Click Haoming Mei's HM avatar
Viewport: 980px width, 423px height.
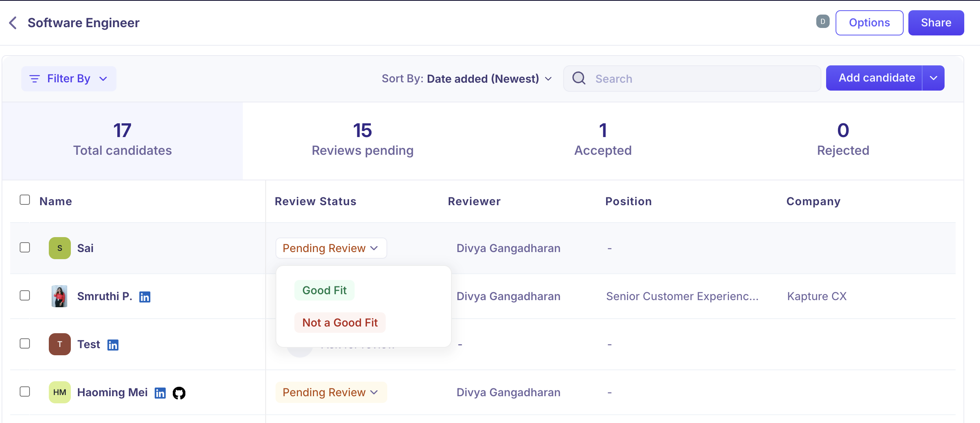(60, 392)
